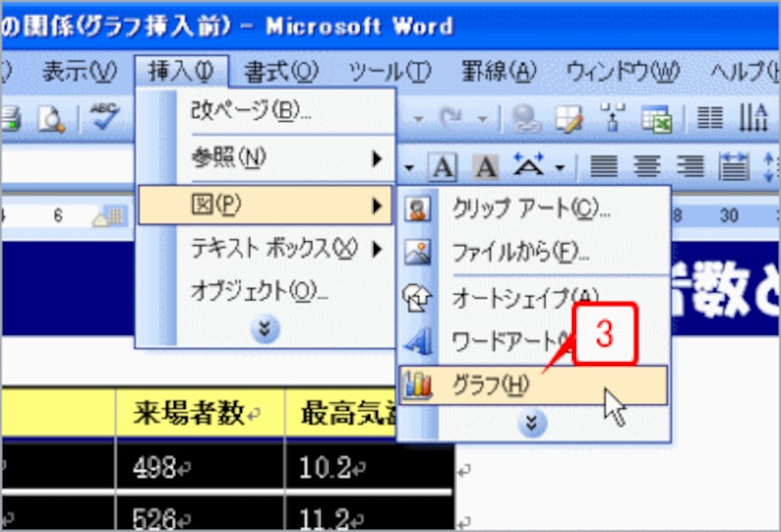Select オブジェクト(O)... menu item
The height and width of the screenshot is (532, 781).
pyautogui.click(x=266, y=292)
